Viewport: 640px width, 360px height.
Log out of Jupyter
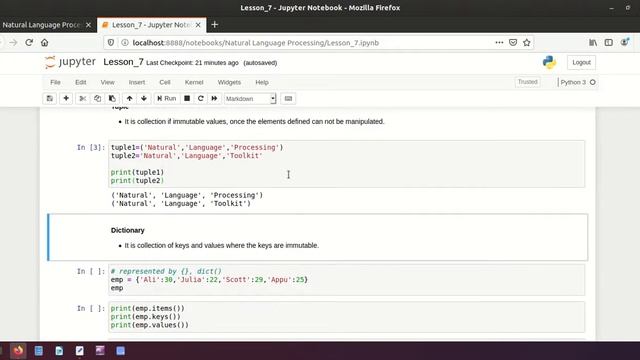[x=581, y=62]
